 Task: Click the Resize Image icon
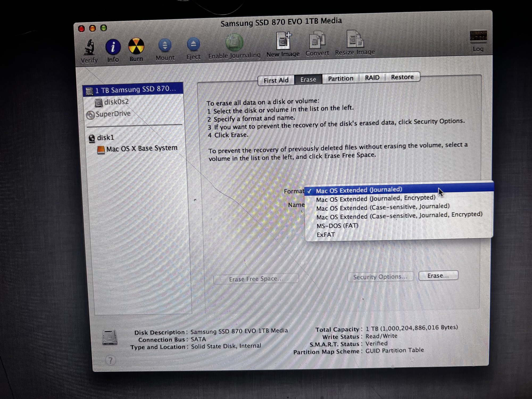tap(355, 40)
